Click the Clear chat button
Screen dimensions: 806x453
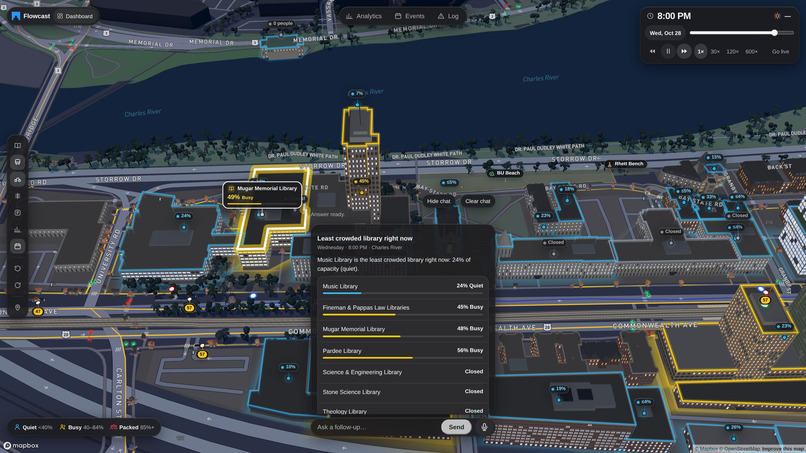478,201
